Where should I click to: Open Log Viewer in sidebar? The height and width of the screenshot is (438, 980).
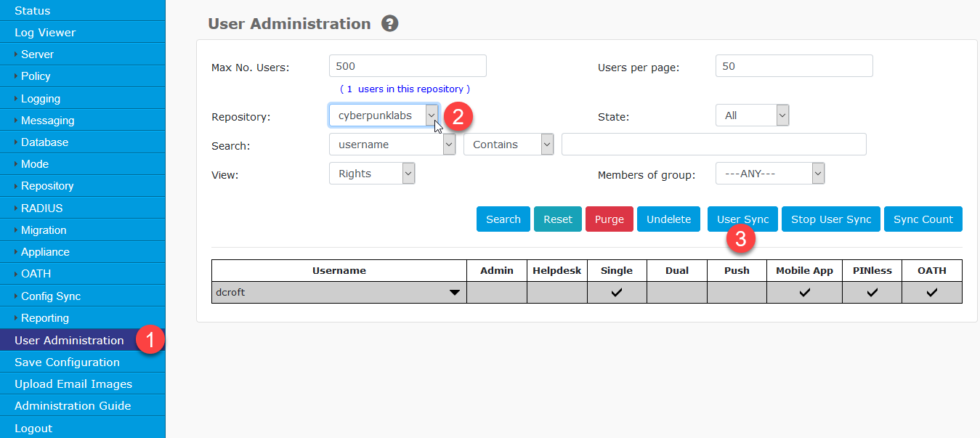(x=45, y=33)
